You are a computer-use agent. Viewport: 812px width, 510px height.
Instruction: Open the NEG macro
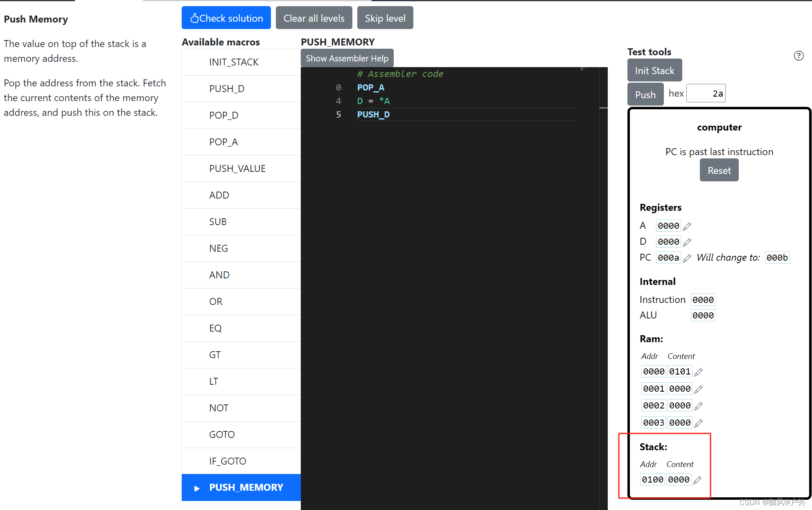click(241, 248)
